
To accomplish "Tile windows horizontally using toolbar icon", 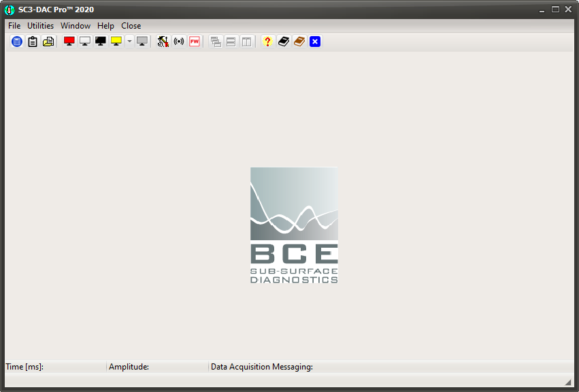I will coord(231,42).
